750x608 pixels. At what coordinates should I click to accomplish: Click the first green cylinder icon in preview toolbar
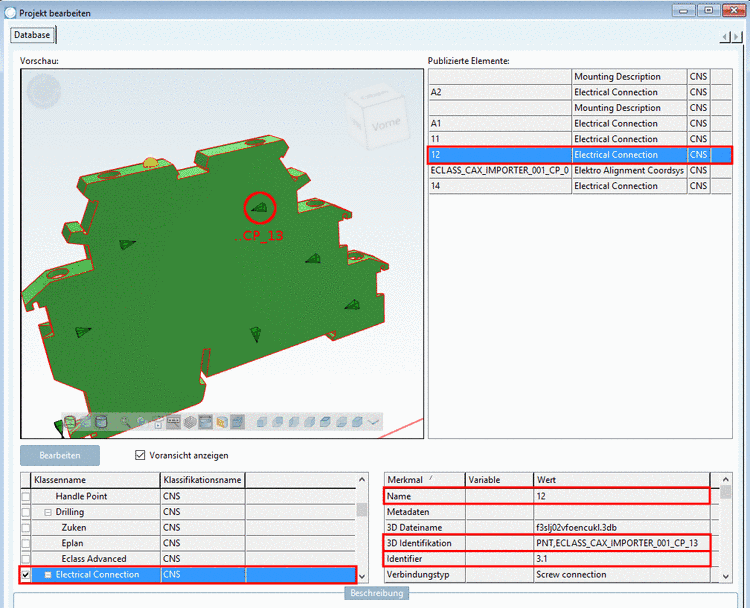tap(71, 422)
